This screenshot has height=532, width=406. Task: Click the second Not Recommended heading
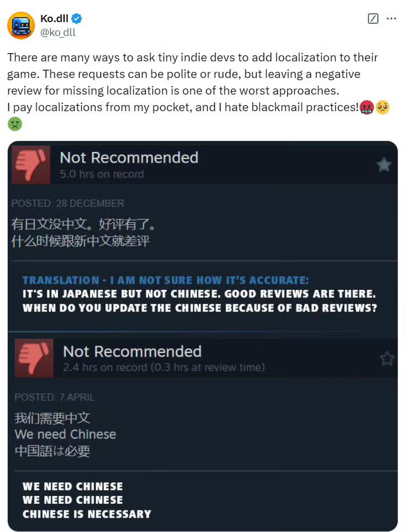click(132, 352)
